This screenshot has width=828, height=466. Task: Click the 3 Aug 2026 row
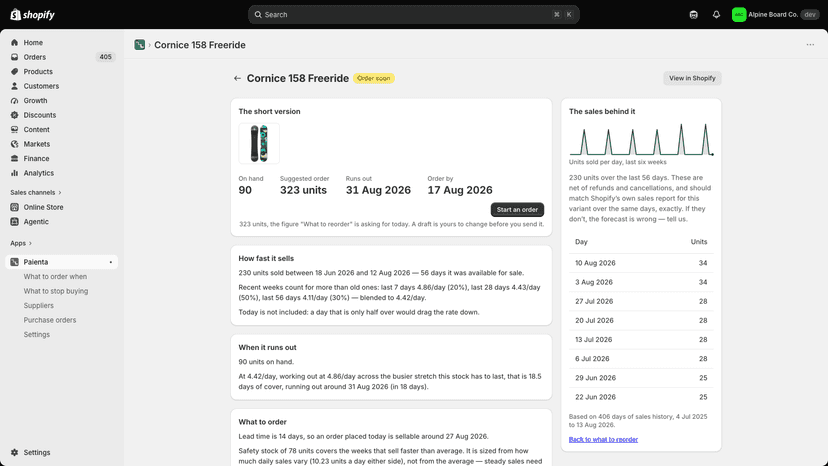click(641, 282)
